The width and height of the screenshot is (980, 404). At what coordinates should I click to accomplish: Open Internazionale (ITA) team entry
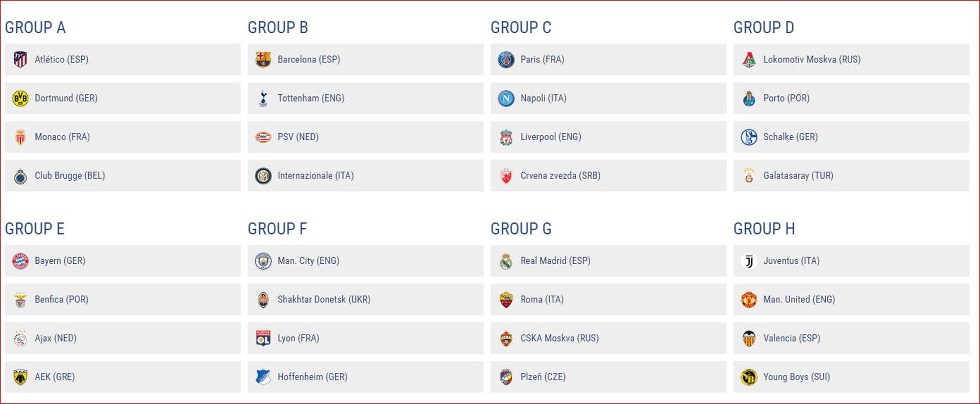tap(315, 175)
